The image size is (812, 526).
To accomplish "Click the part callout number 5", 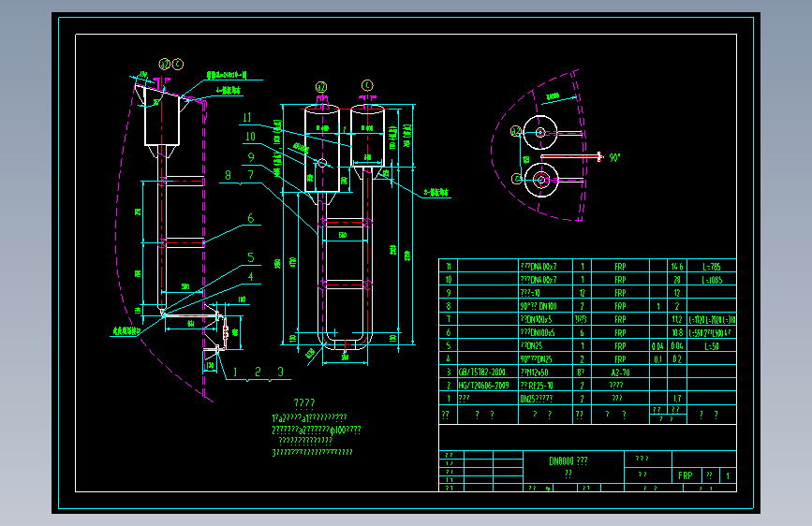I will (251, 257).
